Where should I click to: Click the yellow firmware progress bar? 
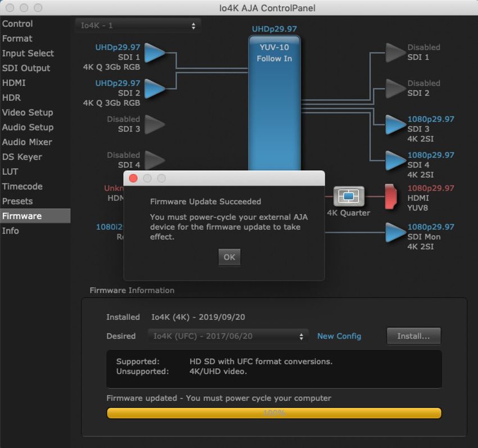(274, 413)
